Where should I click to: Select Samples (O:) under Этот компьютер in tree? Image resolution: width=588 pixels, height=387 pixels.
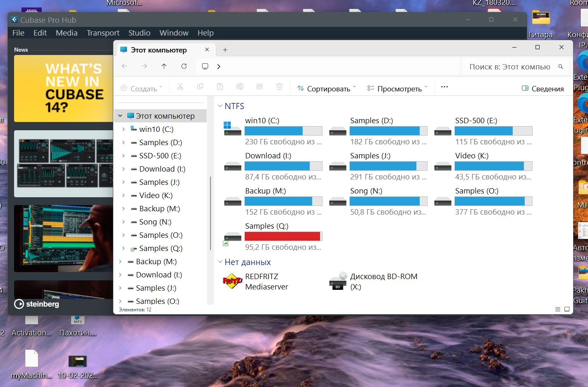[x=161, y=235]
